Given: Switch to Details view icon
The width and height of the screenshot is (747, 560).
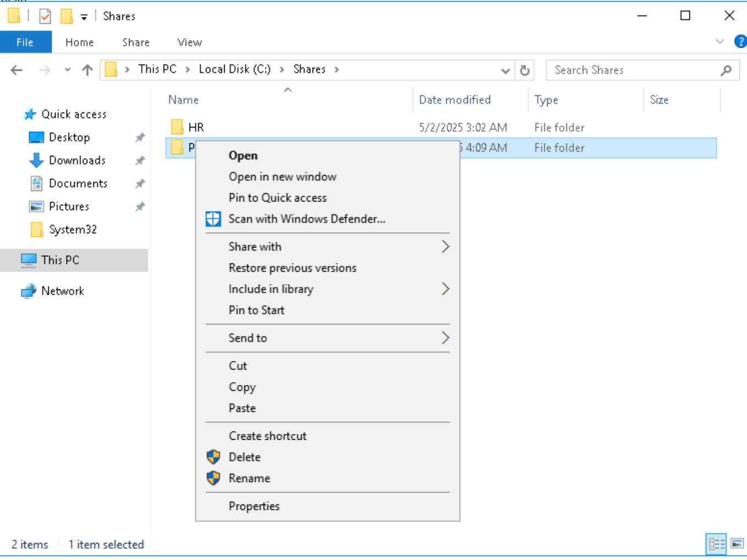Looking at the screenshot, I should (x=716, y=544).
